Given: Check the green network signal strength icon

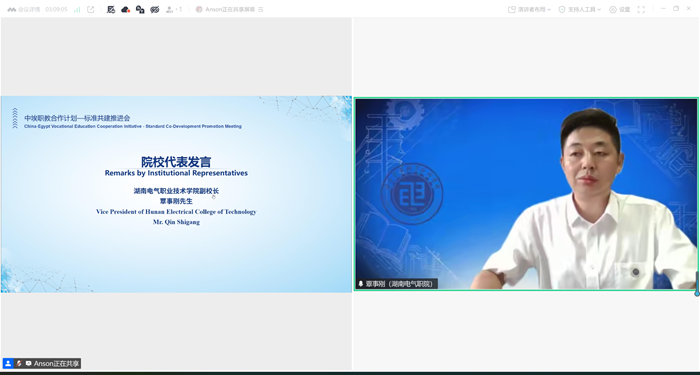Looking at the screenshot, I should coord(77,9).
